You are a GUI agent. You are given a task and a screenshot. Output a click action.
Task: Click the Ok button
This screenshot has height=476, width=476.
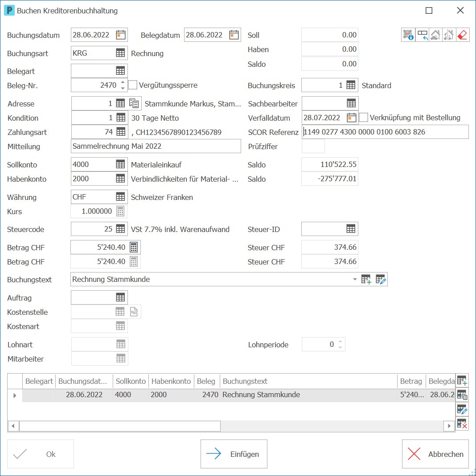point(41,454)
